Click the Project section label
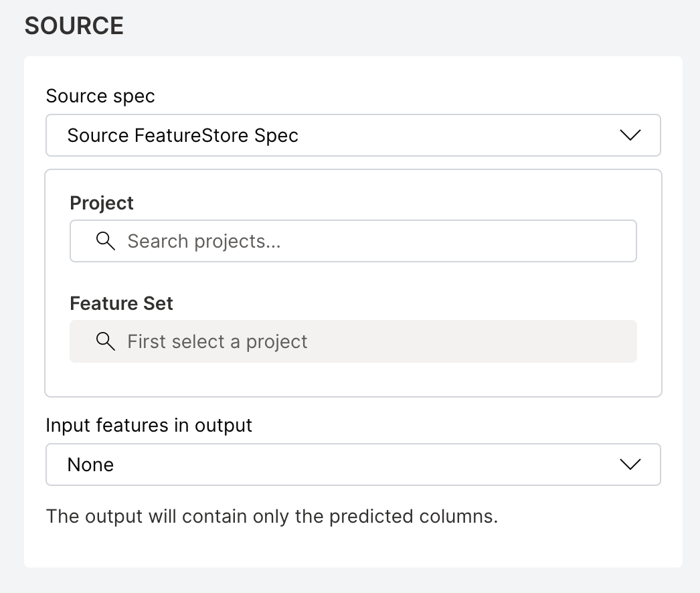This screenshot has width=700, height=593. pyautogui.click(x=101, y=203)
